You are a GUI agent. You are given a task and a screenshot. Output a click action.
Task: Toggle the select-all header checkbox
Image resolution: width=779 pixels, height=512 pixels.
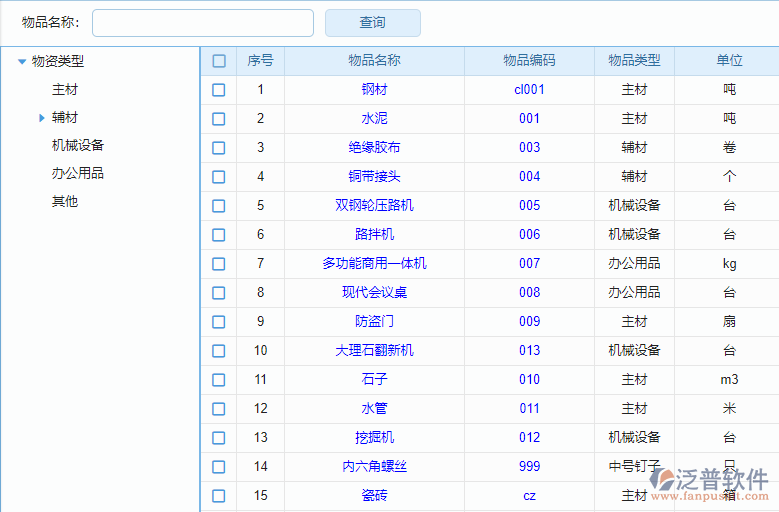click(219, 61)
